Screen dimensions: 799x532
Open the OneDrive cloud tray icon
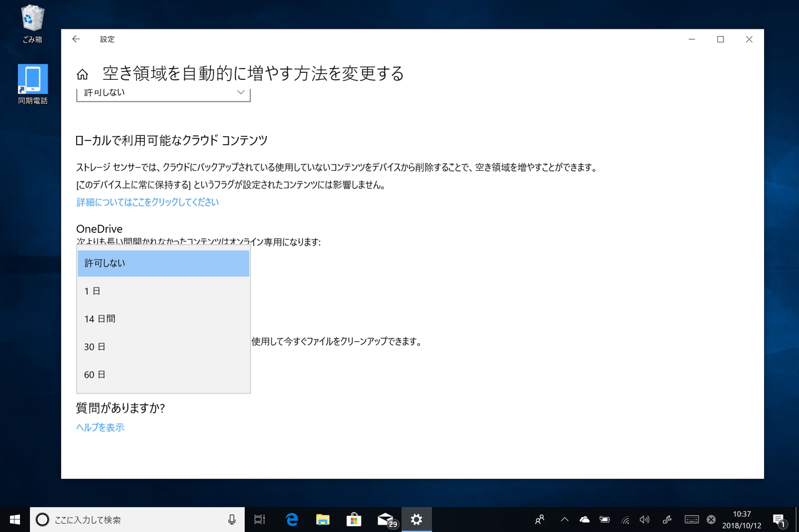(x=585, y=520)
